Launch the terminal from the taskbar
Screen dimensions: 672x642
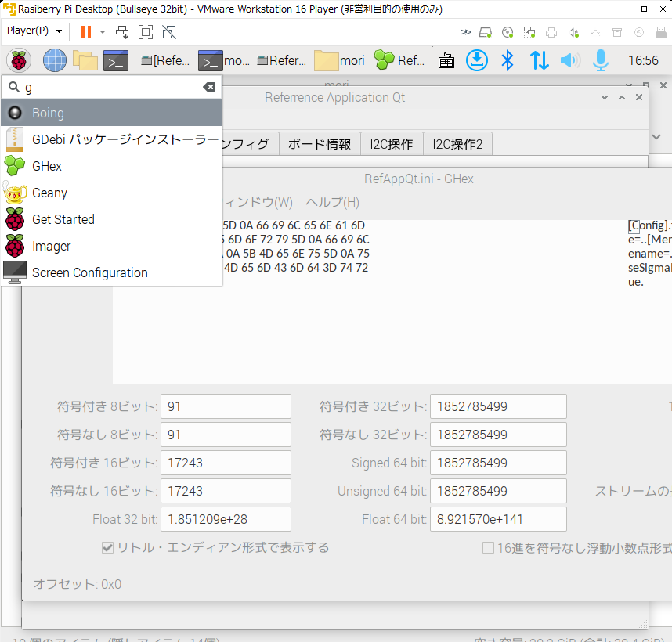tap(116, 60)
